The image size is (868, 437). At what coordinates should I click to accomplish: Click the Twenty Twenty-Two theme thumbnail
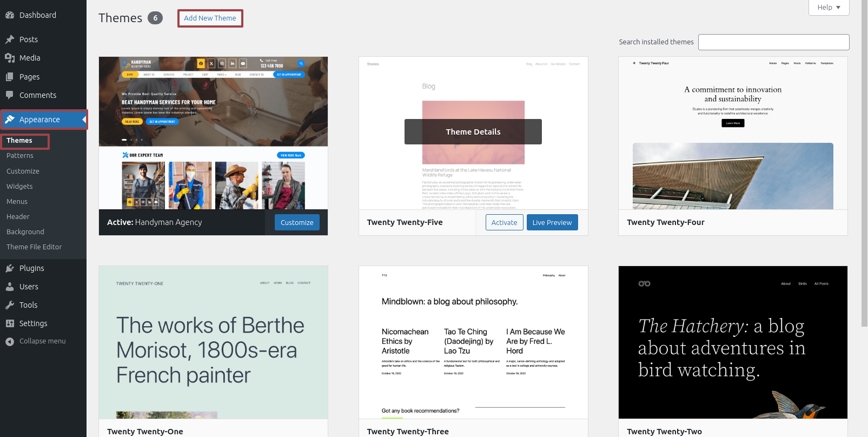733,342
